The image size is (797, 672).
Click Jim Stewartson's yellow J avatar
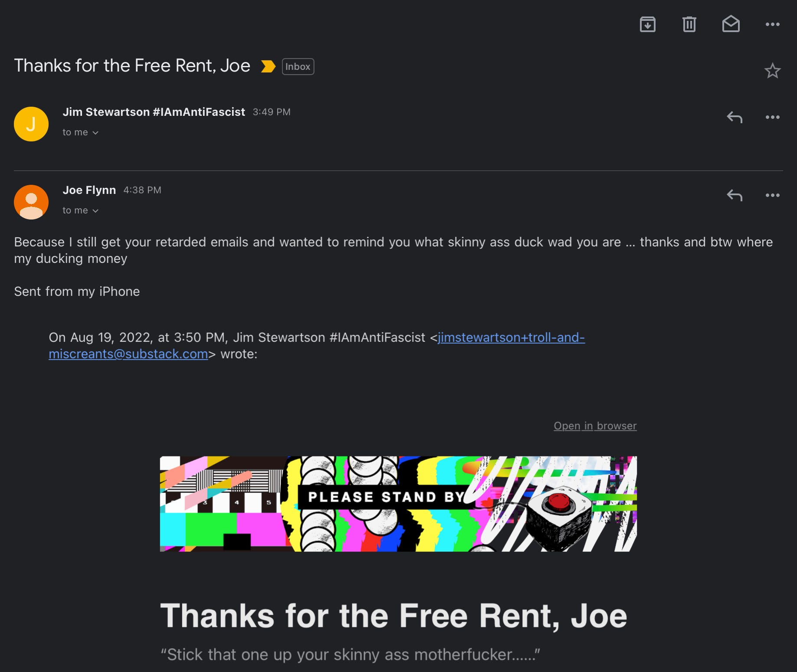(x=31, y=124)
